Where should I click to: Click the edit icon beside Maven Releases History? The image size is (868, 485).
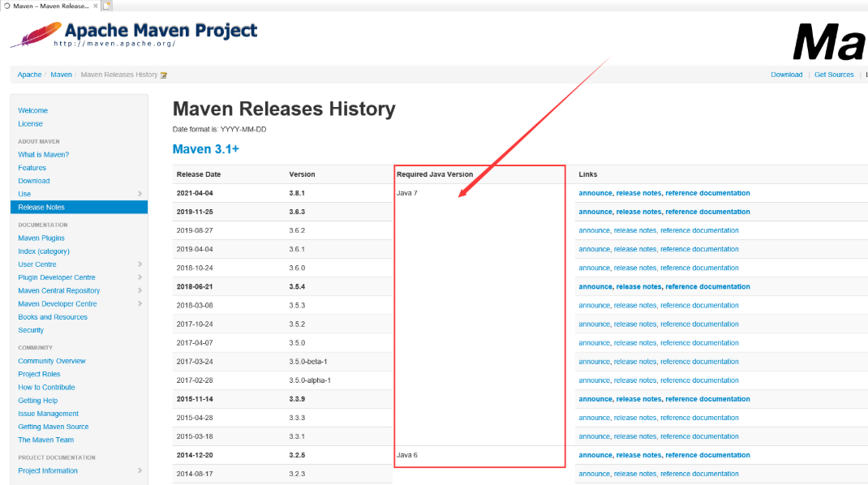pyautogui.click(x=163, y=75)
